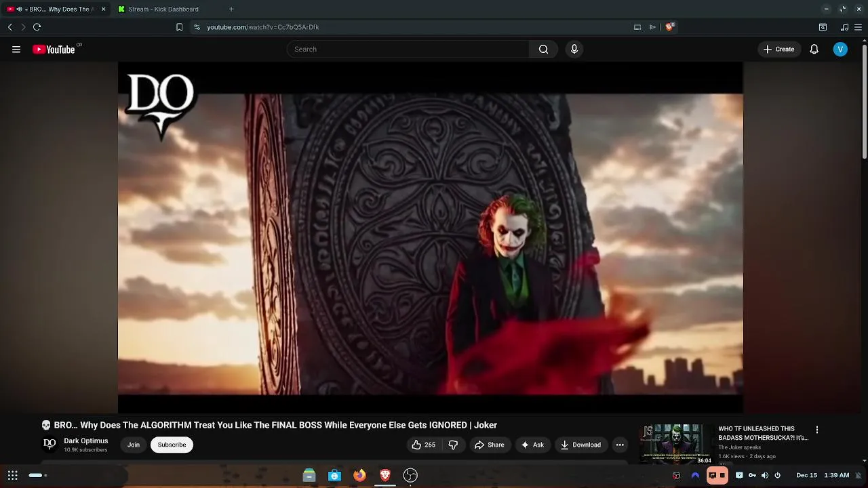Click the search magnifier button

click(x=543, y=49)
